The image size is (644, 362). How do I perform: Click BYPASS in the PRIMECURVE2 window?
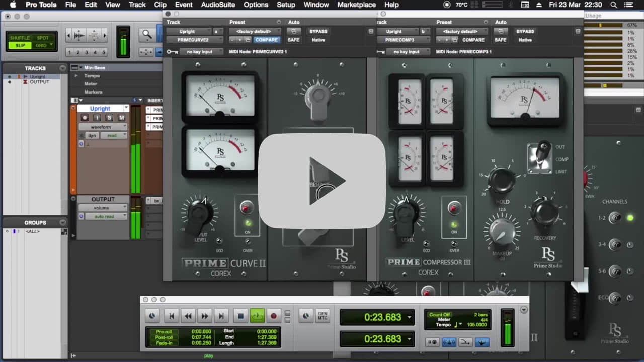tap(318, 31)
